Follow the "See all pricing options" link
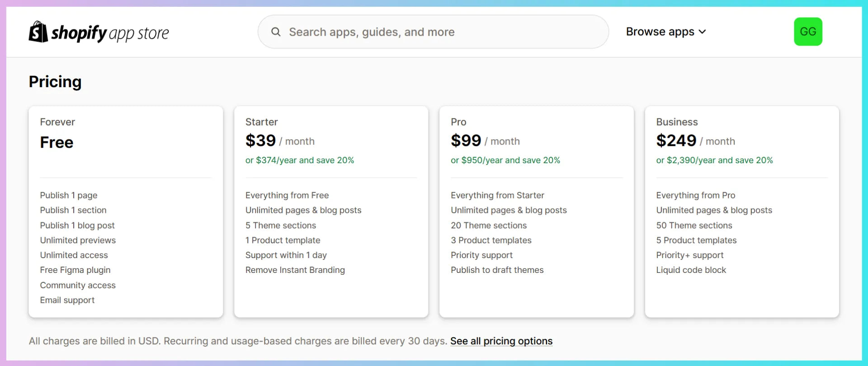Viewport: 868px width, 366px height. coord(501,341)
